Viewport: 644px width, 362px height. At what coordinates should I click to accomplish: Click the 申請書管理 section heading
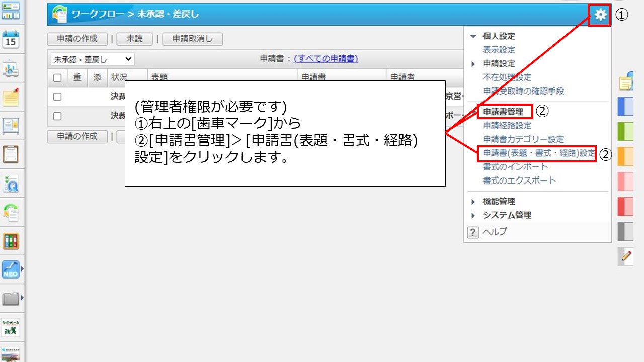click(503, 112)
